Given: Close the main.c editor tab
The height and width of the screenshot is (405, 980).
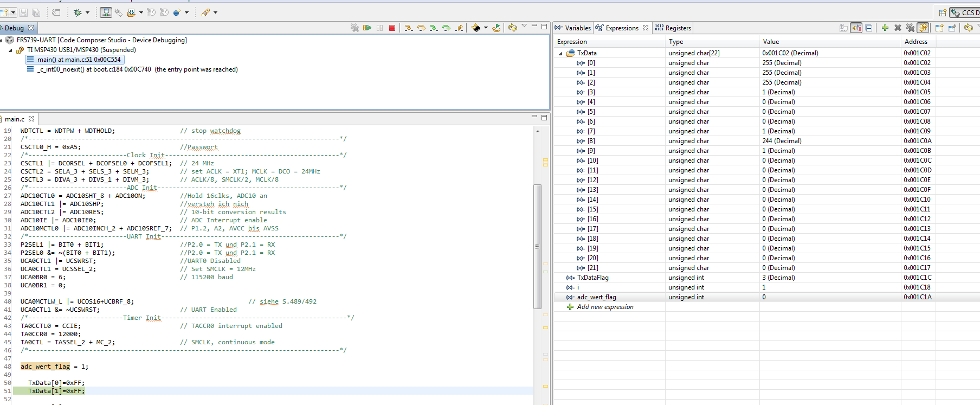Looking at the screenshot, I should 31,119.
